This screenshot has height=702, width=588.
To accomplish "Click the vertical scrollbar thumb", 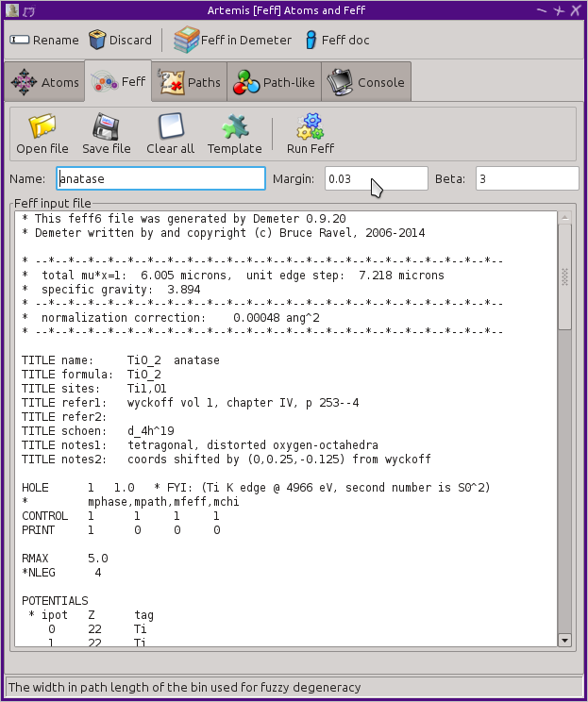I will (x=564, y=276).
